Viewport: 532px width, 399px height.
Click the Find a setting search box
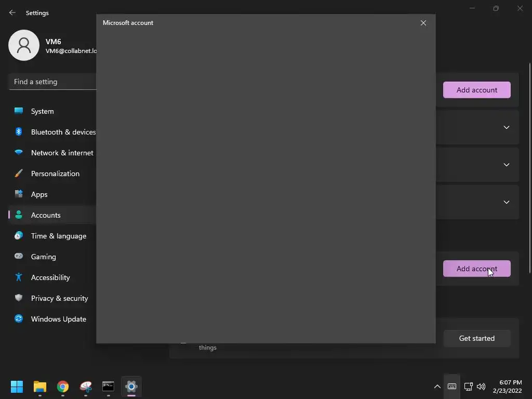52,82
